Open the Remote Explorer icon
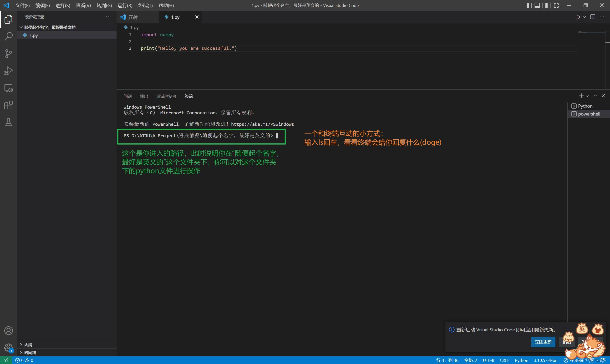This screenshot has height=364, width=610. (8, 88)
